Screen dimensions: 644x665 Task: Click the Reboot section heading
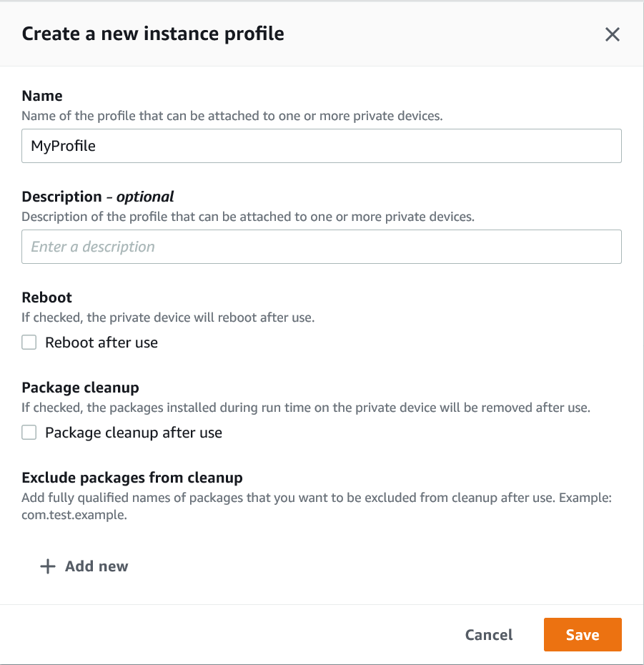click(x=46, y=297)
